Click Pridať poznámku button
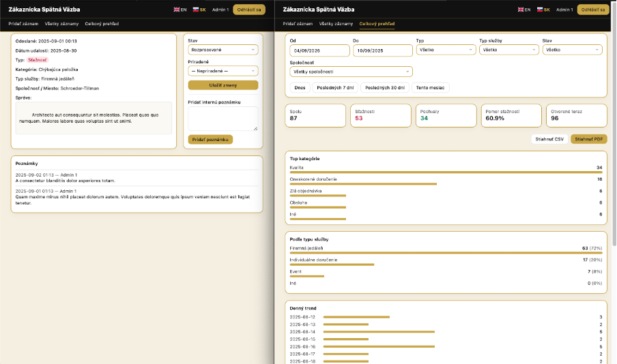 210,140
